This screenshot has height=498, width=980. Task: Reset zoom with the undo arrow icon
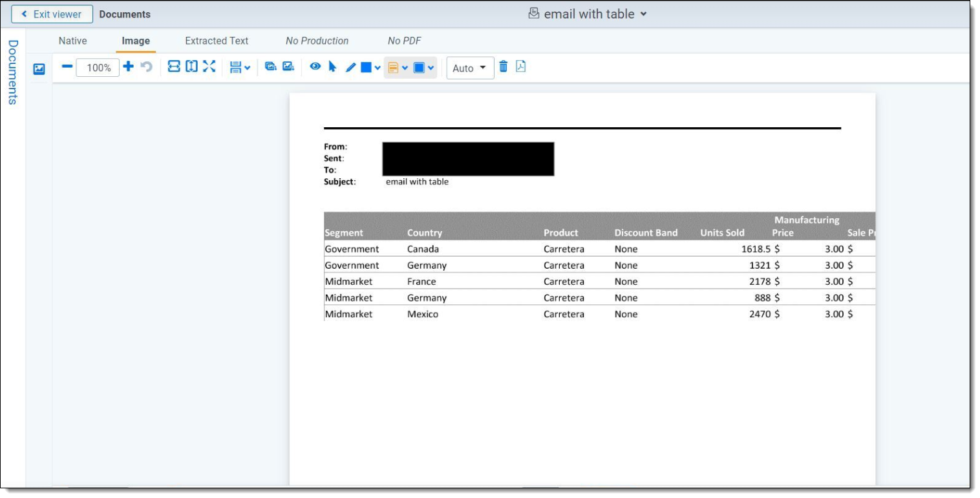coord(147,67)
